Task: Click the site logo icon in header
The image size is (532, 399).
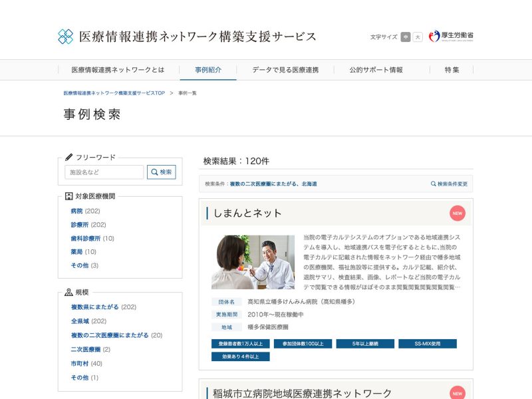Action: (x=65, y=37)
